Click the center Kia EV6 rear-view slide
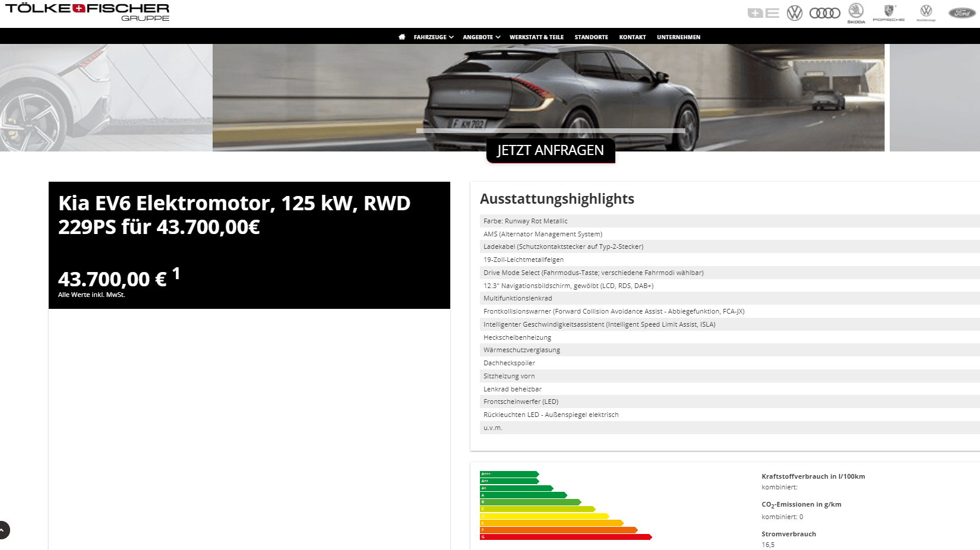 (548, 97)
